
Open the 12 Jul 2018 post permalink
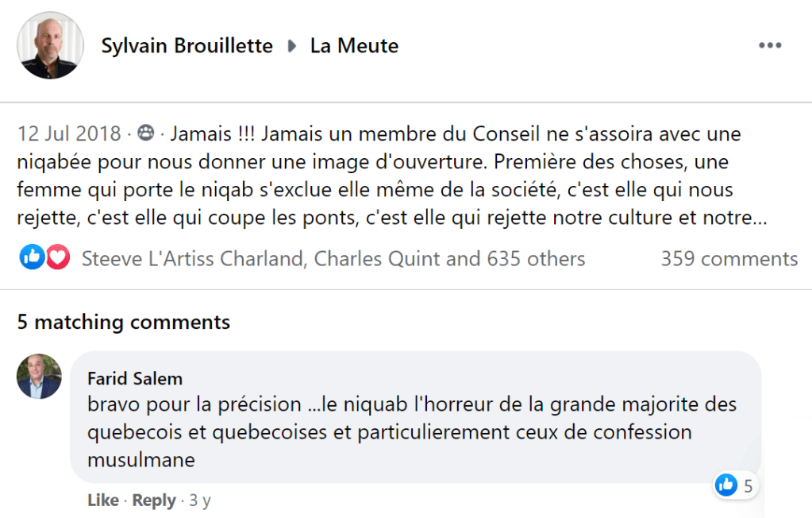69,133
